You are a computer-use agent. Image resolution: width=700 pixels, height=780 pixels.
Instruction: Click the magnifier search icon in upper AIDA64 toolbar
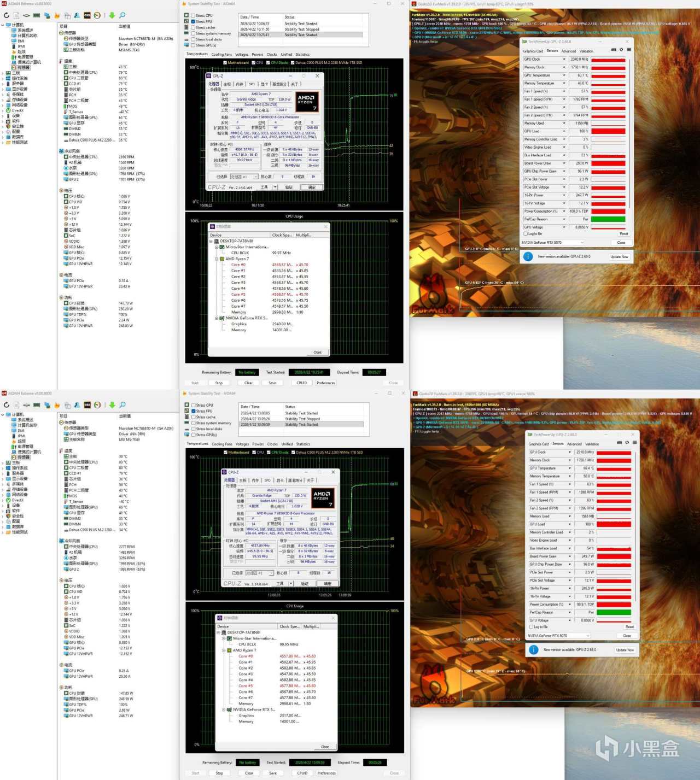[x=122, y=15]
